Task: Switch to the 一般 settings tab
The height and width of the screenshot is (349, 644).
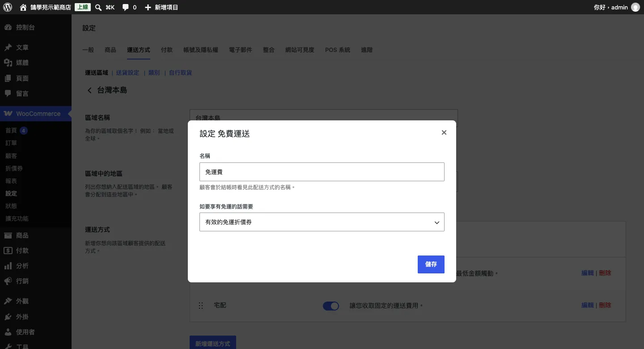Action: point(88,50)
